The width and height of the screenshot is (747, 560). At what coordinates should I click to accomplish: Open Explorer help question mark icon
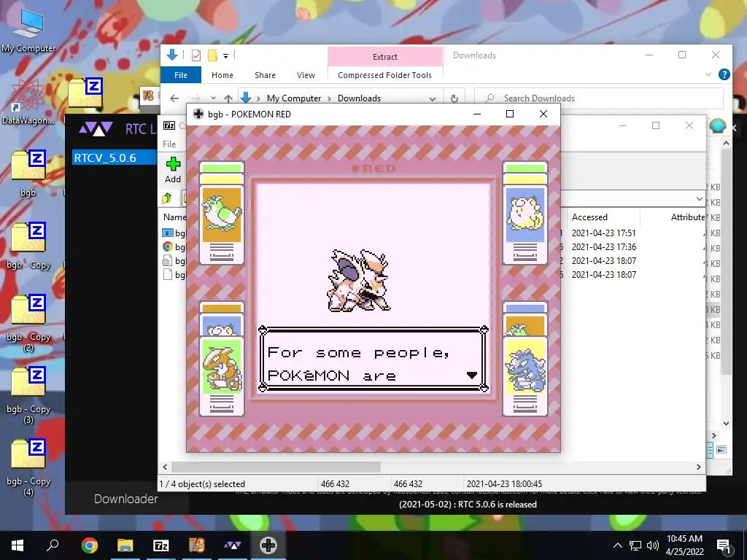(724, 75)
